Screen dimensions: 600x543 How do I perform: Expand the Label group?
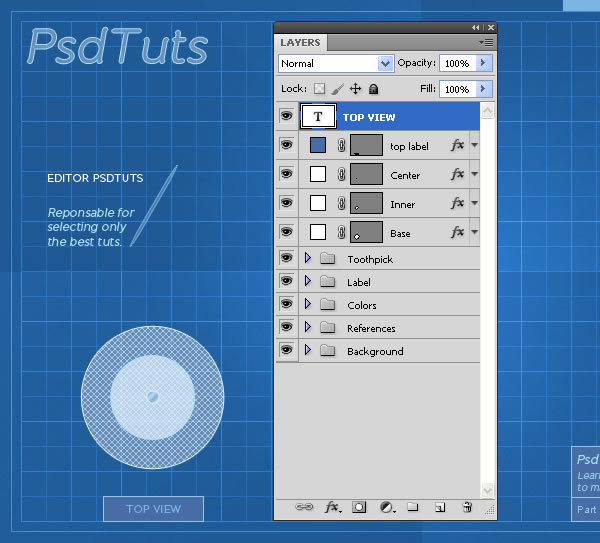(308, 281)
